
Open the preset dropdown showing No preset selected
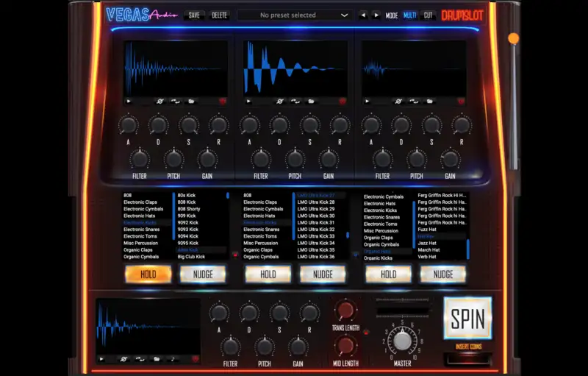[x=295, y=15]
